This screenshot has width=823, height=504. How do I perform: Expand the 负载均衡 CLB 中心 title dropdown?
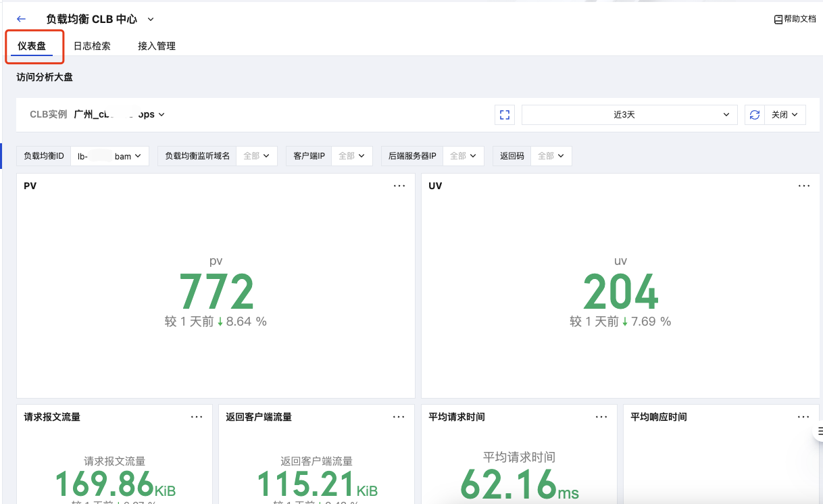pyautogui.click(x=150, y=20)
